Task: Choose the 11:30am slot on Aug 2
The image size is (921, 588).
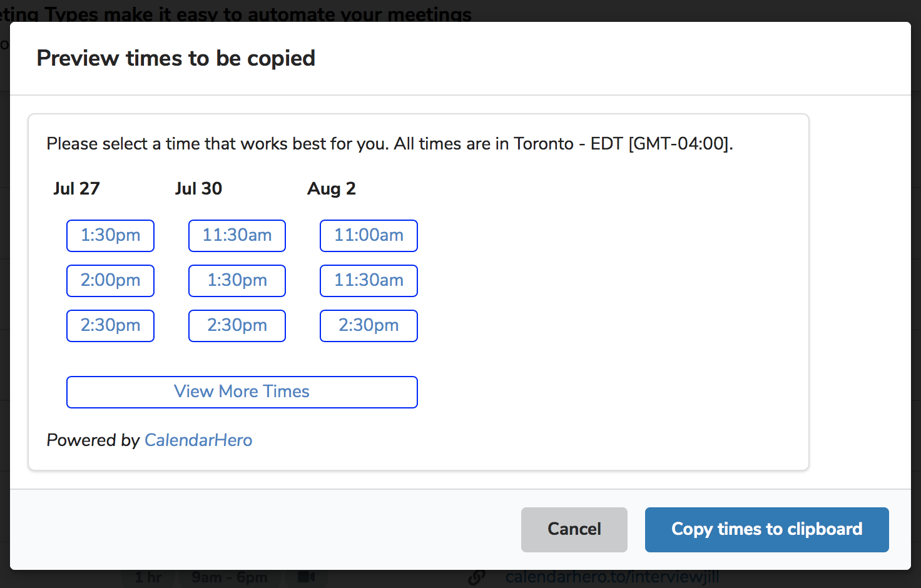Action: point(369,281)
